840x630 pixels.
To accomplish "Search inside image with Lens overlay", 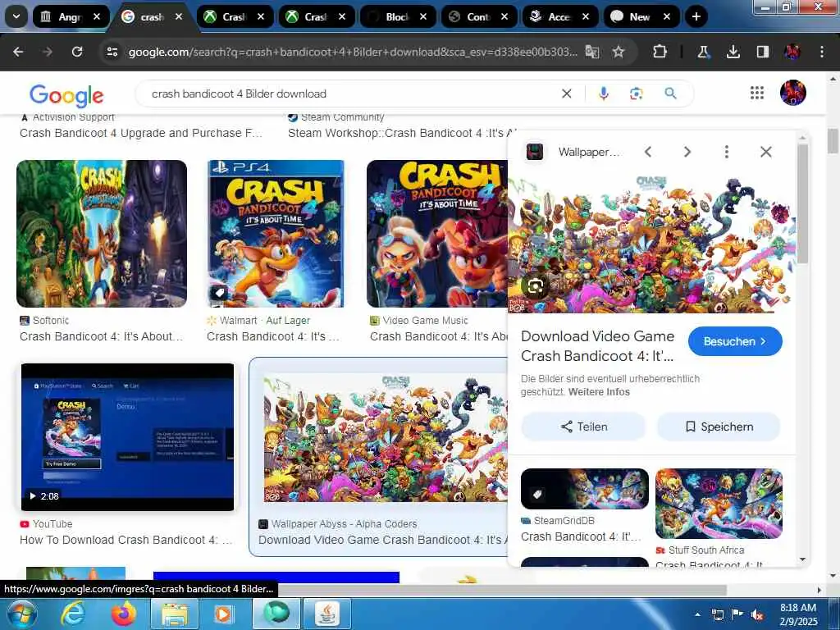I will tap(535, 286).
